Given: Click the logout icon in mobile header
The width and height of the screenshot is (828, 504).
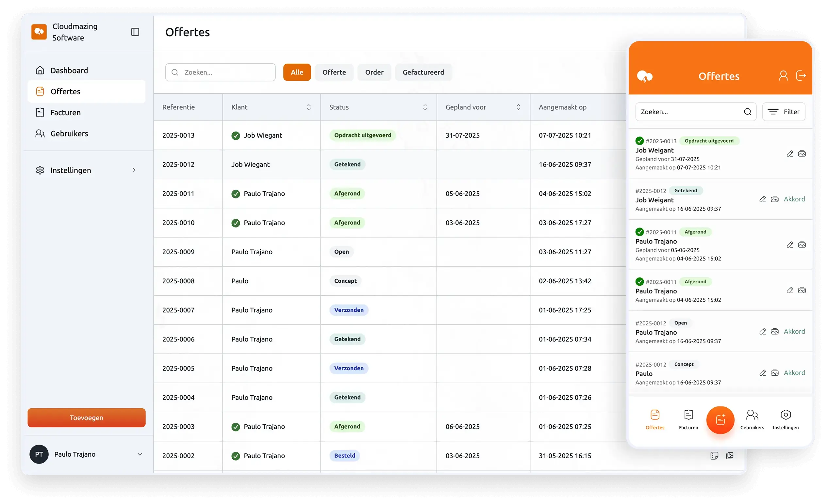Looking at the screenshot, I should pos(801,76).
